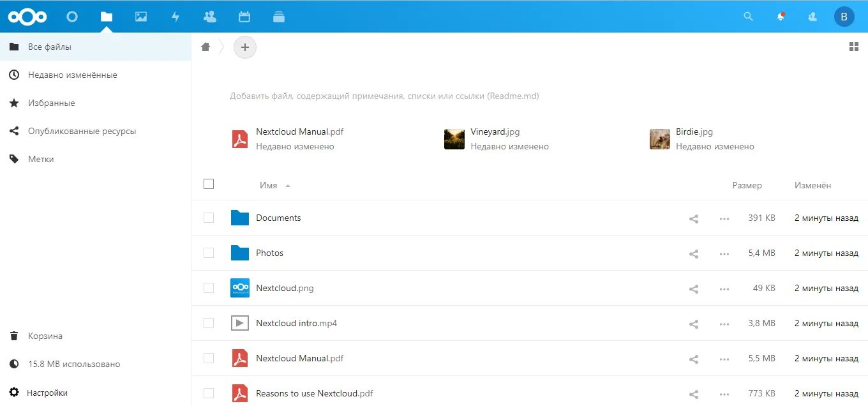Switch to grid view icon
Screen dimensions: 868x406
pyautogui.click(x=854, y=47)
